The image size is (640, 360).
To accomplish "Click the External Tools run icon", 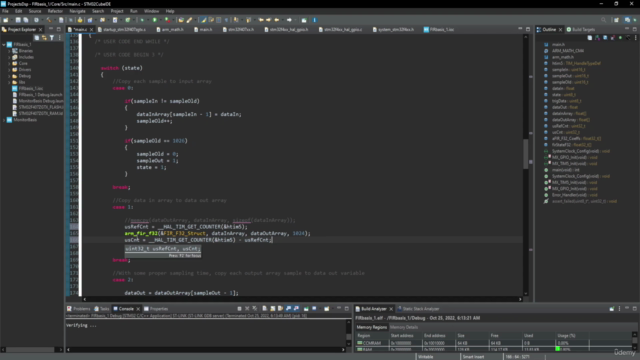I will pyautogui.click(x=167, y=20).
